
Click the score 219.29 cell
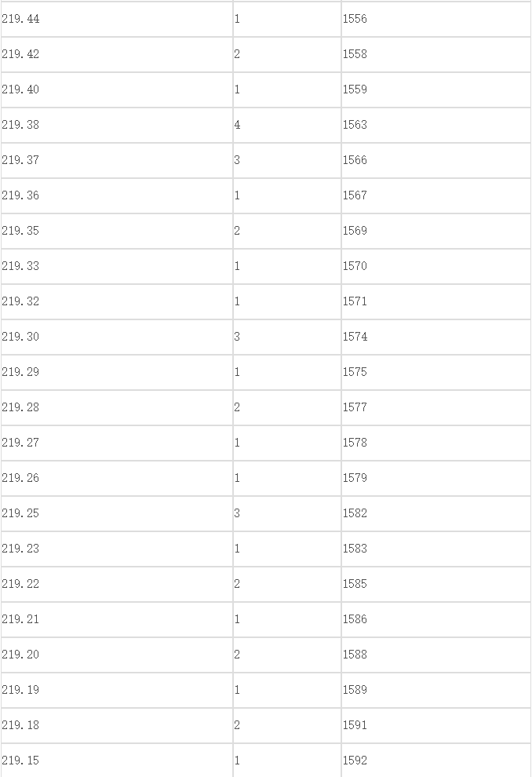[116, 372]
